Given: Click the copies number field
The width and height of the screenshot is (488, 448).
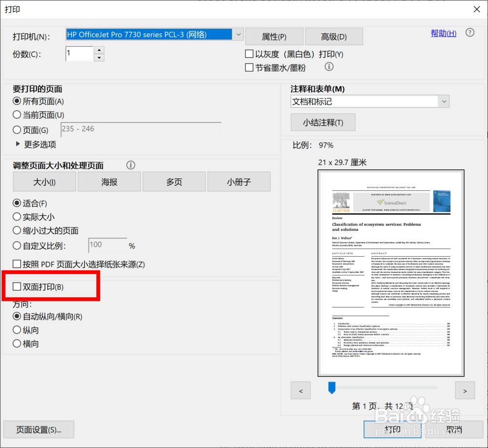Looking at the screenshot, I should (80, 54).
